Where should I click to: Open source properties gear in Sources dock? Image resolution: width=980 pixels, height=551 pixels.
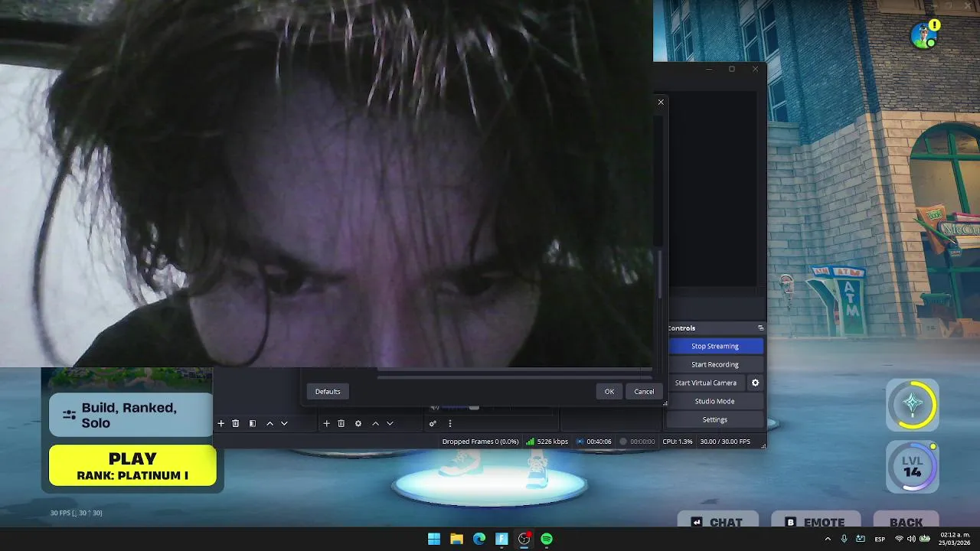coord(358,423)
